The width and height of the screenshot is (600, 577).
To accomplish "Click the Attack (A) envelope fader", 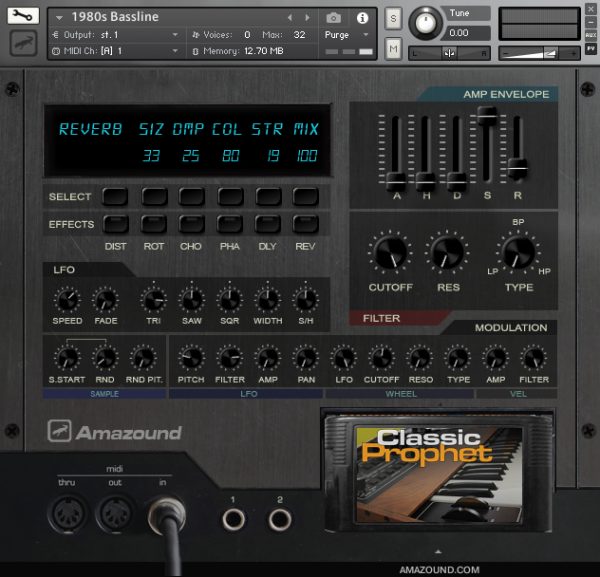I will click(396, 181).
